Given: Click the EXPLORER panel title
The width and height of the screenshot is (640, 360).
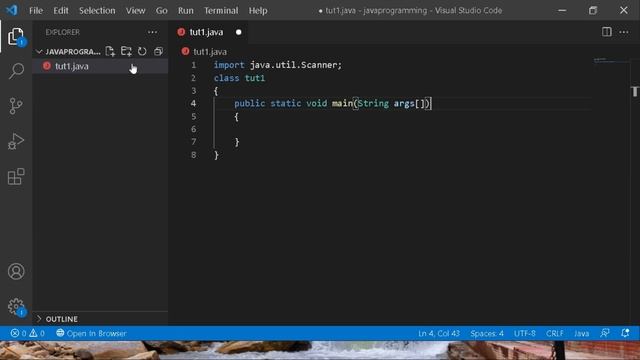Looking at the screenshot, I should (62, 32).
